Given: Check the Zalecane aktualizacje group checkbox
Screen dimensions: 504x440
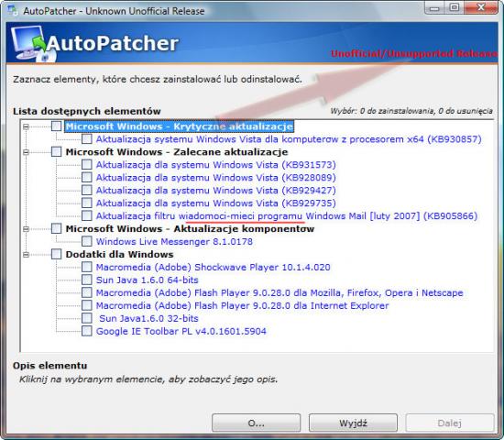Looking at the screenshot, I should pyautogui.click(x=56, y=151).
